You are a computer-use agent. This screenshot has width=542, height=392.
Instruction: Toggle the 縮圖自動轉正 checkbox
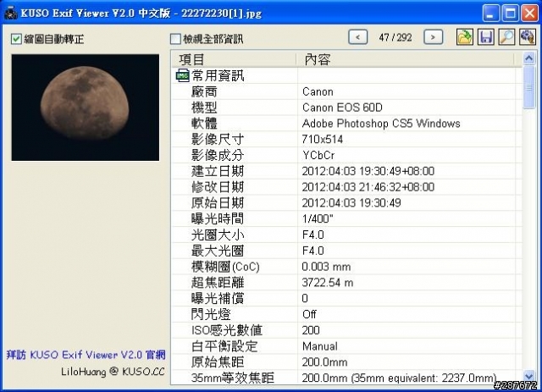(16, 39)
